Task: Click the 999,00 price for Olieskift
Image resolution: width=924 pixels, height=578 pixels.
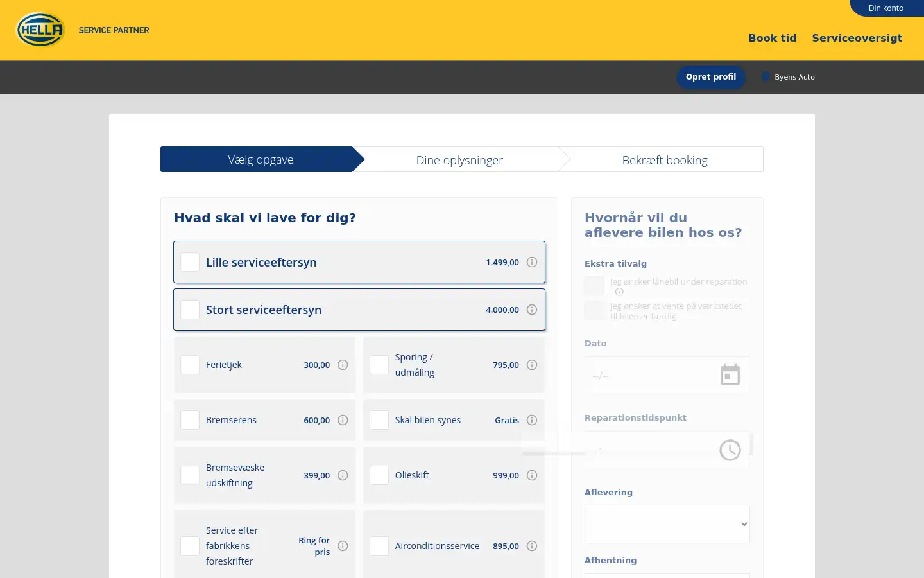Action: [x=506, y=475]
